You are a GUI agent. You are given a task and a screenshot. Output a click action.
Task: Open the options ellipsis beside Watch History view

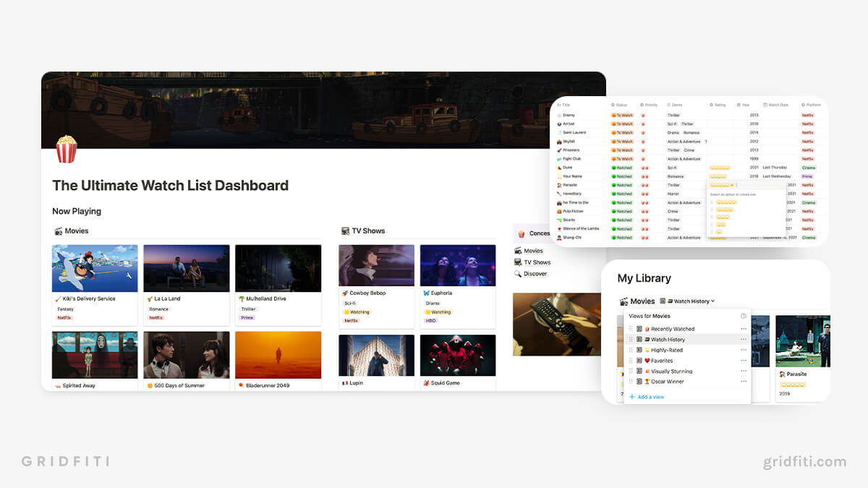pyautogui.click(x=744, y=340)
